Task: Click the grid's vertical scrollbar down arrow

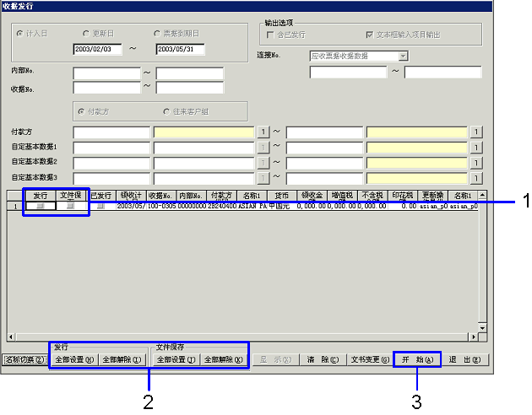Action: pyautogui.click(x=482, y=328)
